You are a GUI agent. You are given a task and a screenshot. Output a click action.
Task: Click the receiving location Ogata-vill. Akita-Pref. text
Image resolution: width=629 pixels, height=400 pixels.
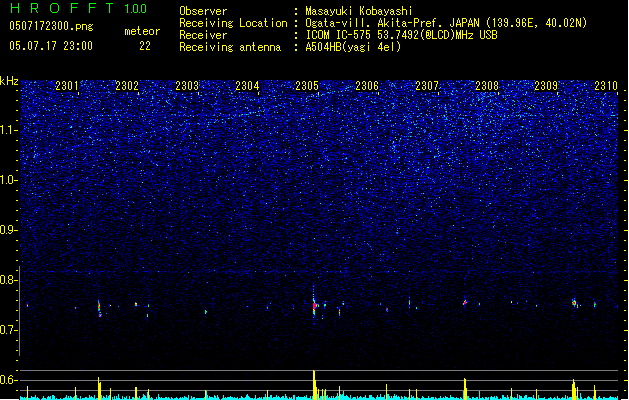446,23
